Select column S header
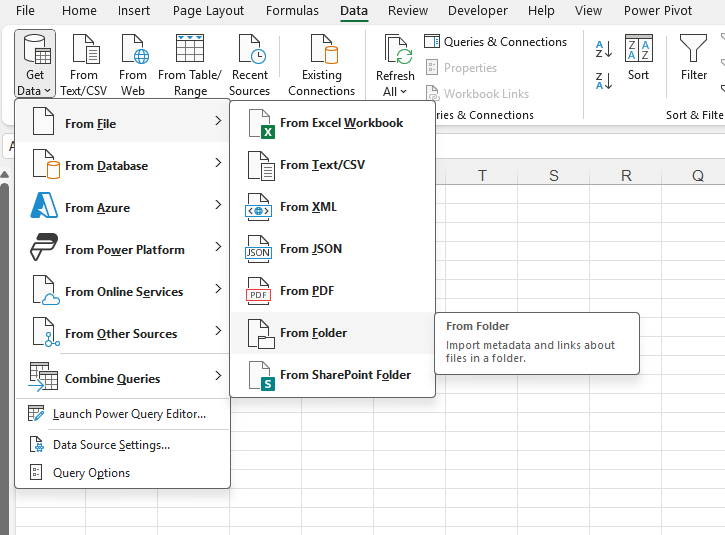The height and width of the screenshot is (535, 725). [x=553, y=176]
